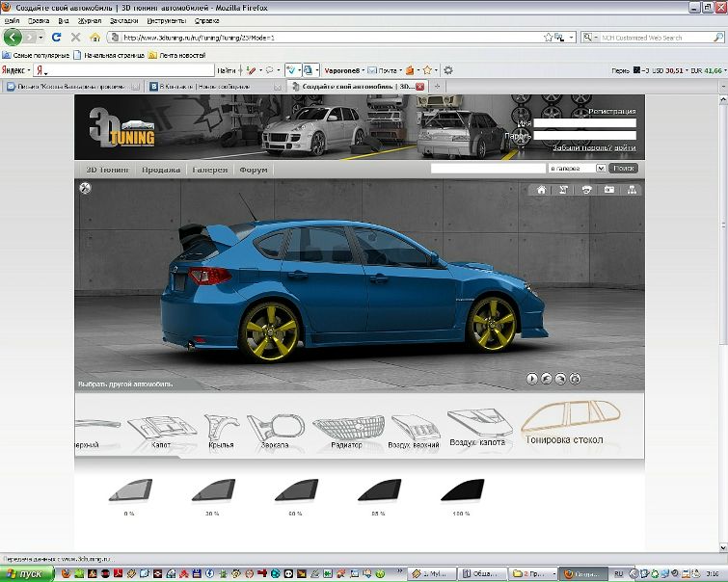The width and height of the screenshot is (728, 582).
Task: Click the home icon in the 3D viewer toolbar
Action: (541, 190)
